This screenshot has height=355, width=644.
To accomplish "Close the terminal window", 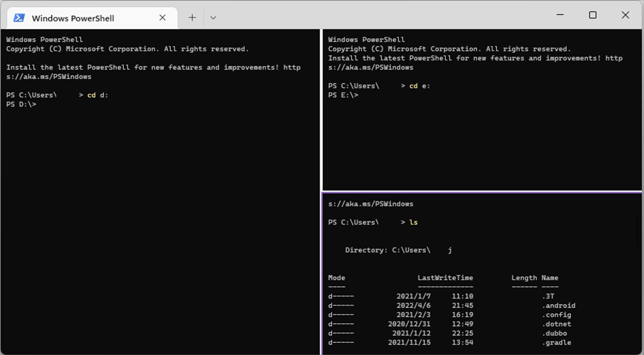I will (x=625, y=15).
